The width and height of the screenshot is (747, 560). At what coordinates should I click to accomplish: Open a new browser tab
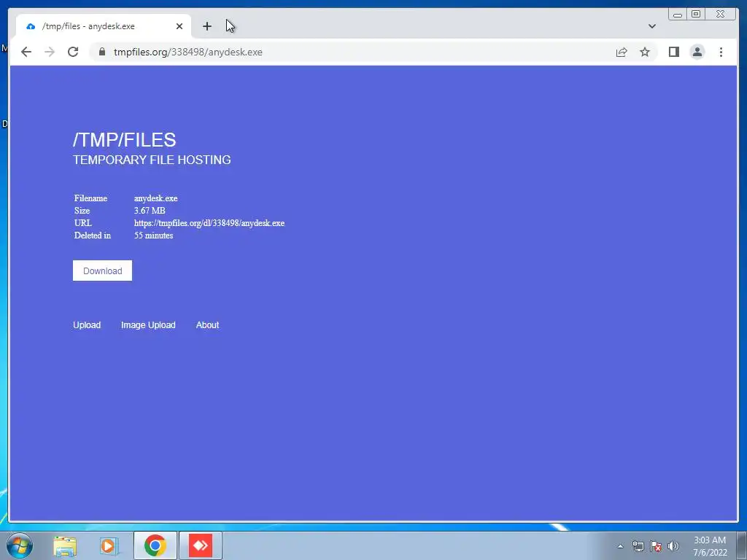206,26
